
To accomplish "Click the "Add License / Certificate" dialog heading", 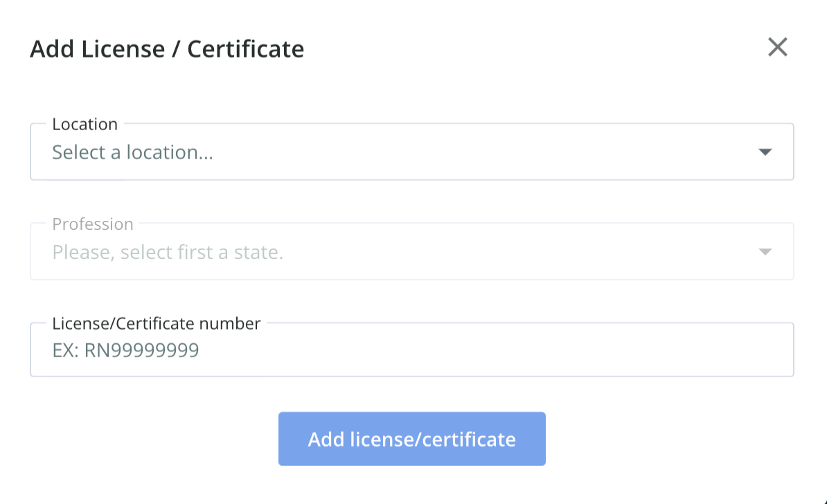I will click(x=167, y=49).
